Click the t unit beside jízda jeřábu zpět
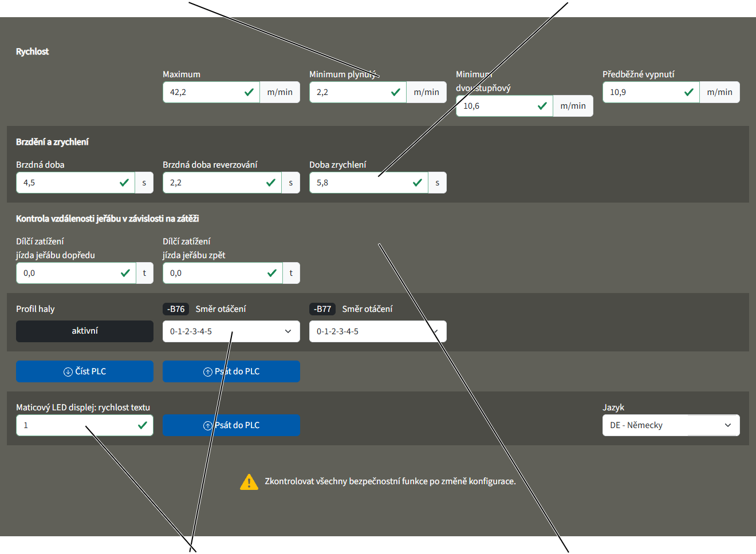756x554 pixels. (291, 273)
